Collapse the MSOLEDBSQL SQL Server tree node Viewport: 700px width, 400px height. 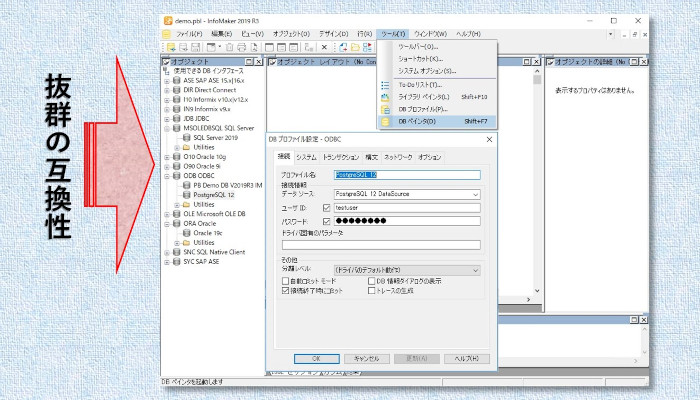click(x=166, y=128)
